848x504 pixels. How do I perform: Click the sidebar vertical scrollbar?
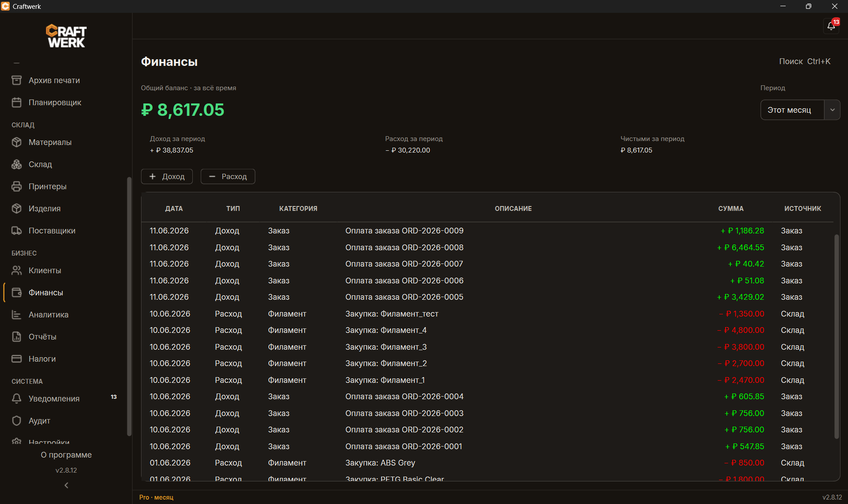point(129,306)
